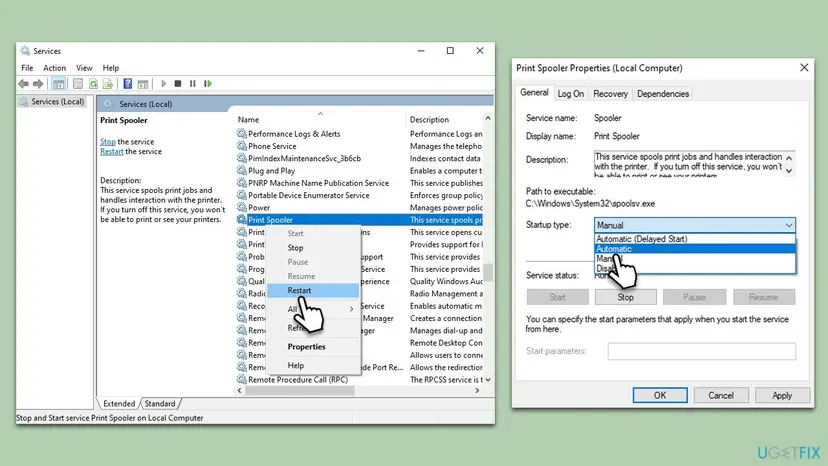Close the Print Spooler Properties dialog
Viewport: 828px width, 466px height.
pos(804,68)
